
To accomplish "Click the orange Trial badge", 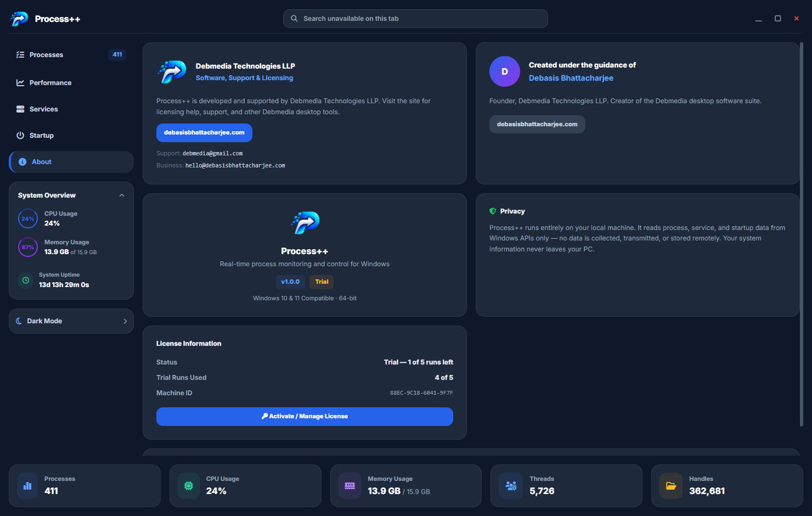I will [322, 282].
